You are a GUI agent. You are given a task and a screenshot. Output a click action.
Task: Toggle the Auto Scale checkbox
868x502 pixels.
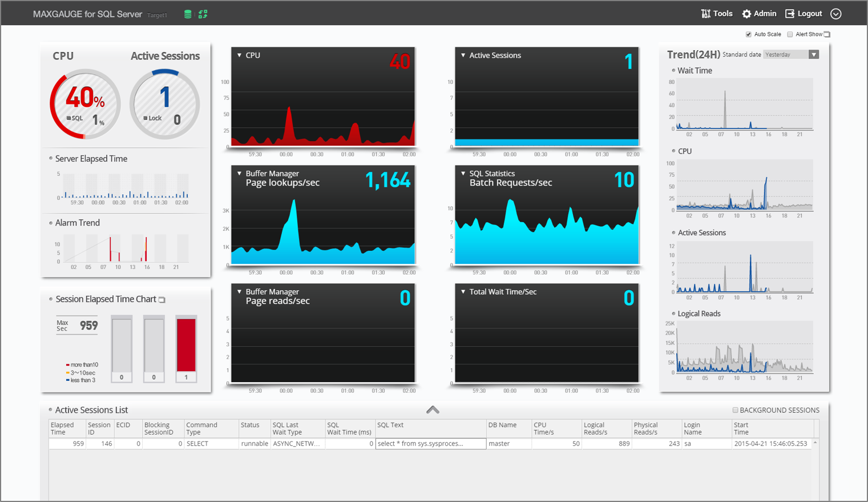click(749, 34)
